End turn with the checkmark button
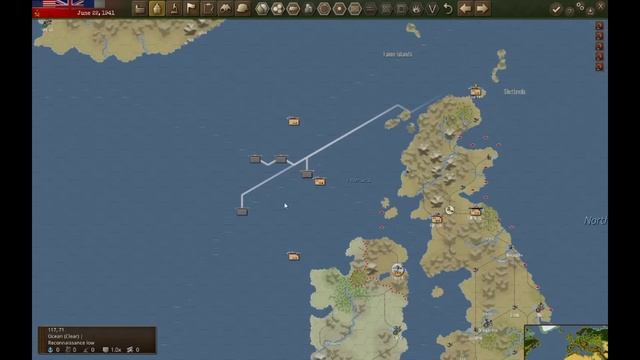Image resolution: width=640 pixels, height=360 pixels. point(556,9)
